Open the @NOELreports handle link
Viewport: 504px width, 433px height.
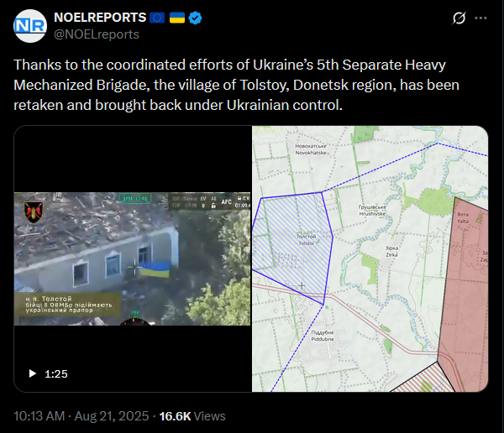point(97,34)
